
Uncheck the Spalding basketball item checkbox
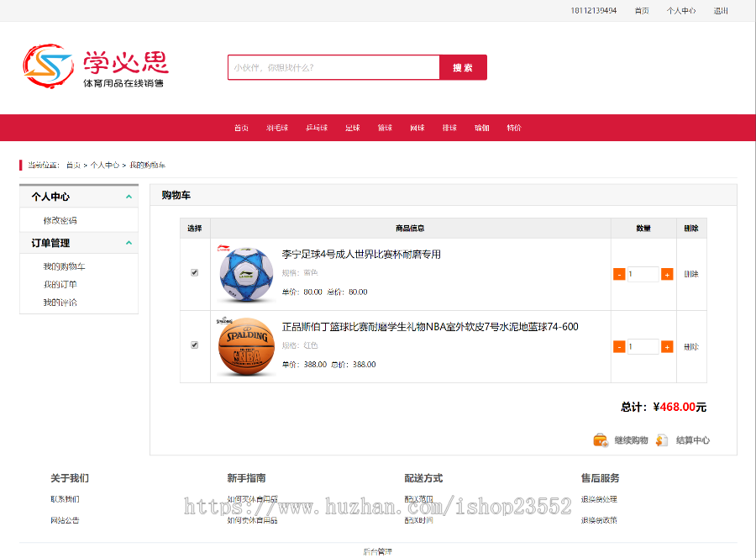[x=195, y=345]
